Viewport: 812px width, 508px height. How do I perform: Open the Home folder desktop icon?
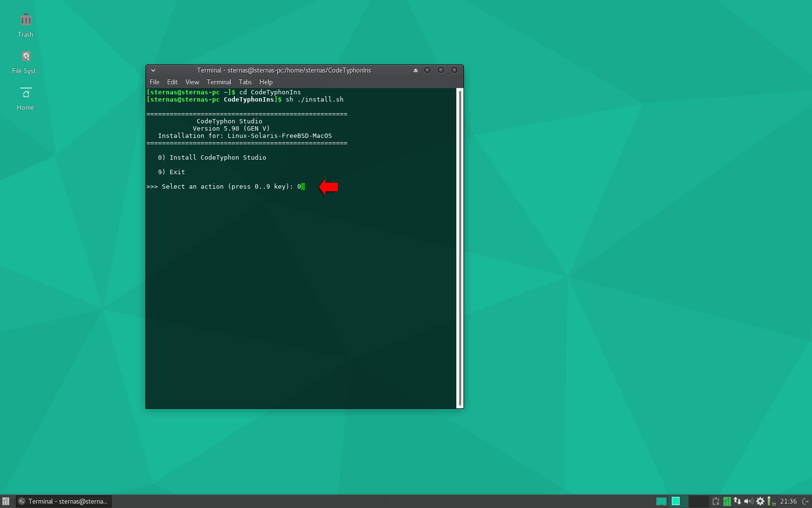coord(26,98)
